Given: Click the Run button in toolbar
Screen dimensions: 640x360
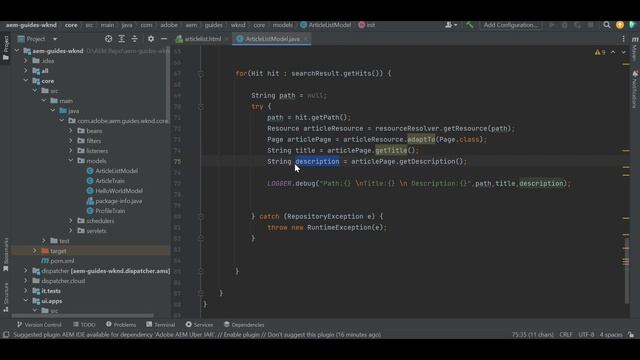Looking at the screenshot, I should pyautogui.click(x=551, y=25).
